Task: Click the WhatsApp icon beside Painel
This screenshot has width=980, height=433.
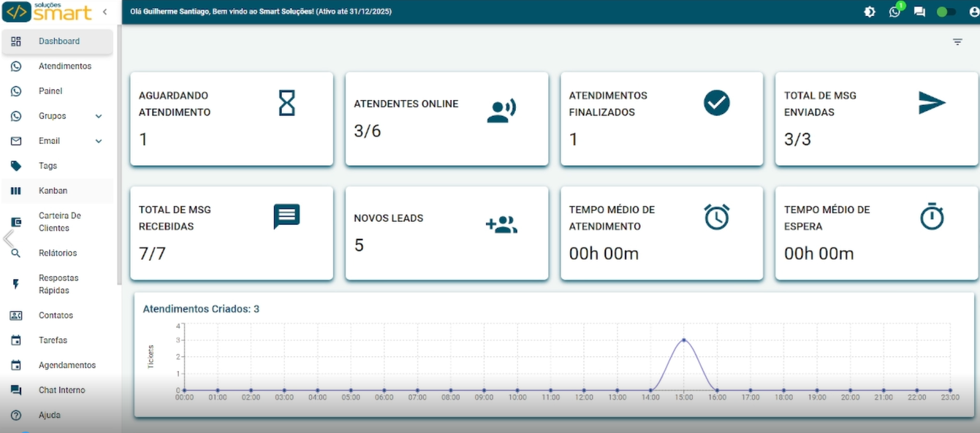Action: point(16,91)
